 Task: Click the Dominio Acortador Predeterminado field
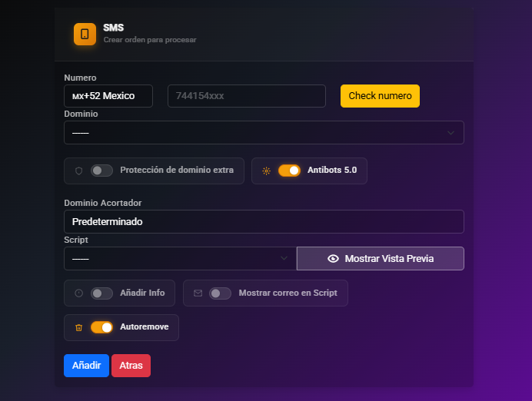(264, 221)
